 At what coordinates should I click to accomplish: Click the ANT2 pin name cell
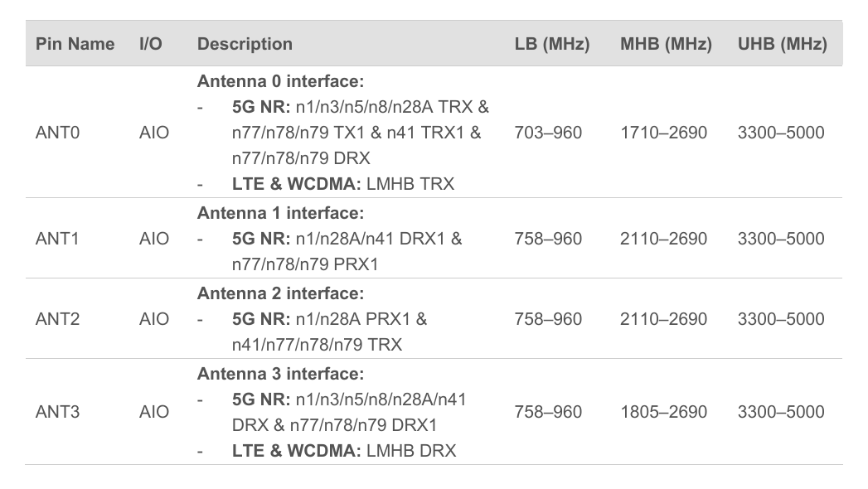pos(57,319)
